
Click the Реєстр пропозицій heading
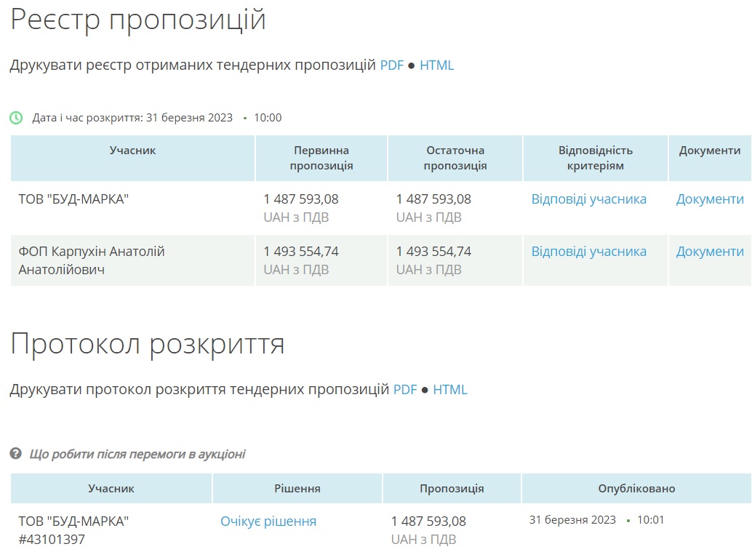tap(138, 20)
